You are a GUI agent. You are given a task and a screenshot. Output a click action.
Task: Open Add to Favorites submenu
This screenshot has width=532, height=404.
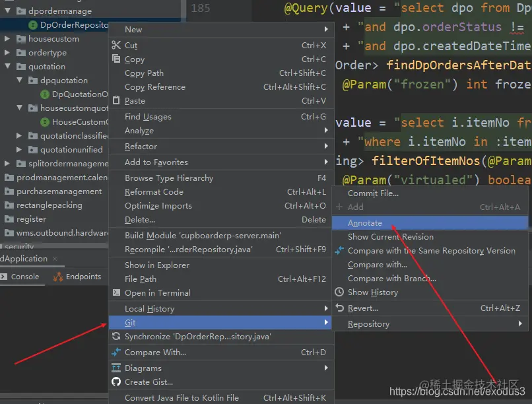(220, 162)
